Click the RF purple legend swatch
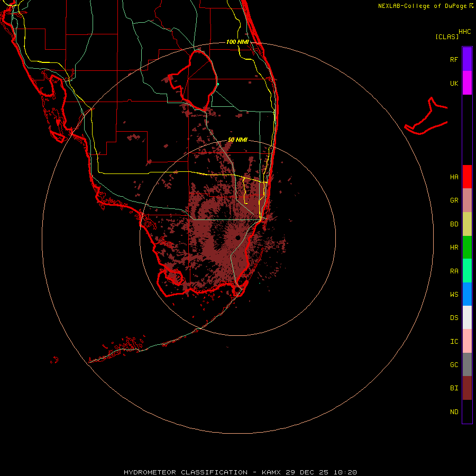476x476 pixels. pyautogui.click(x=467, y=59)
